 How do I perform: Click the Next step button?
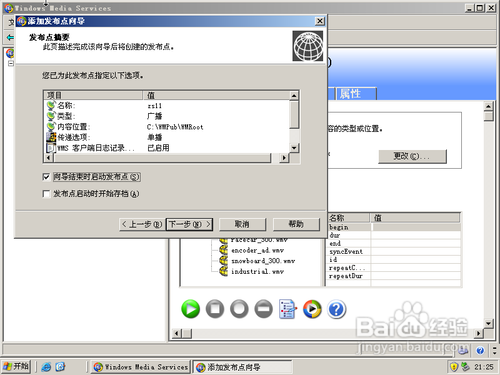189,224
